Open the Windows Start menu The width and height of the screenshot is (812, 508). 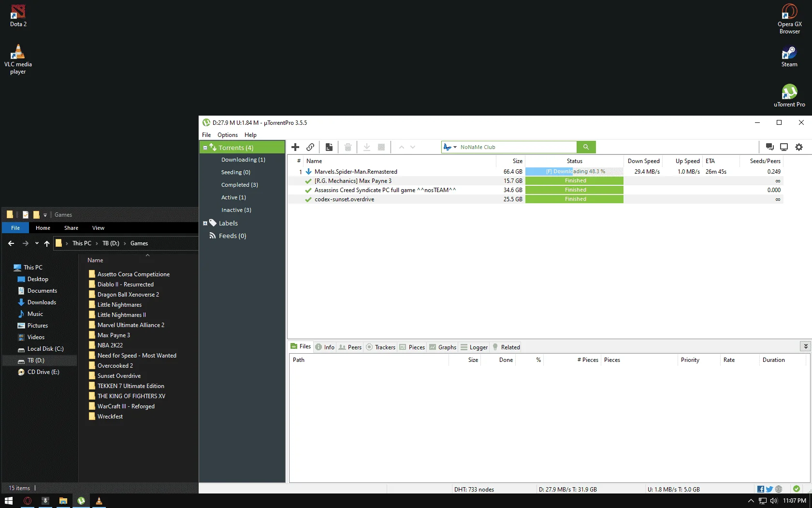coord(9,501)
